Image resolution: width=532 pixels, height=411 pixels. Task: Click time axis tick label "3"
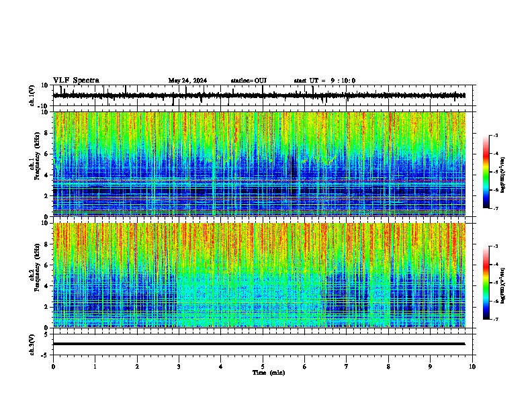tap(179, 367)
